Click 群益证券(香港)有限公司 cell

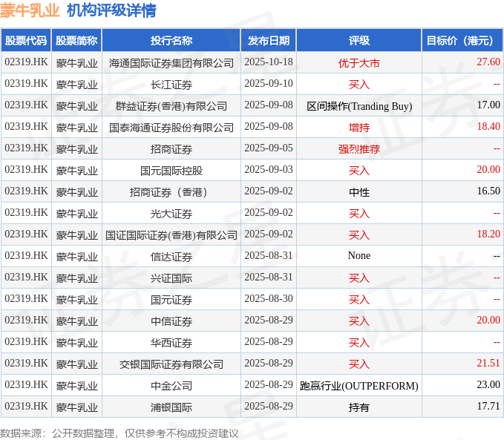click(171, 106)
